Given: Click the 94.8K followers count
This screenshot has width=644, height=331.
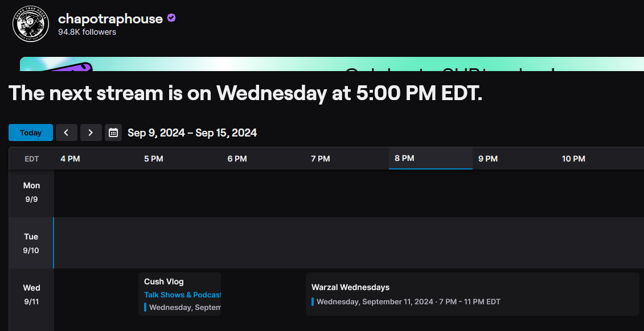Looking at the screenshot, I should [87, 32].
